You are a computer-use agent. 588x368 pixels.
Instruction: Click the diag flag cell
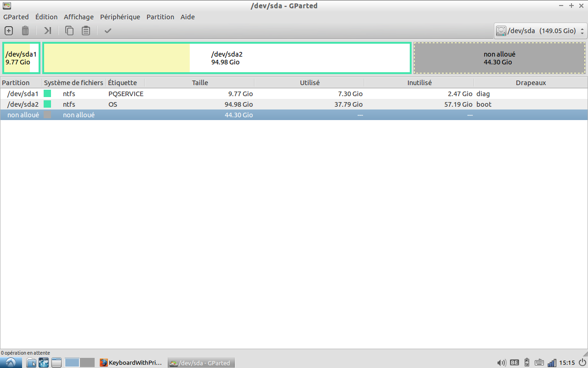[483, 94]
